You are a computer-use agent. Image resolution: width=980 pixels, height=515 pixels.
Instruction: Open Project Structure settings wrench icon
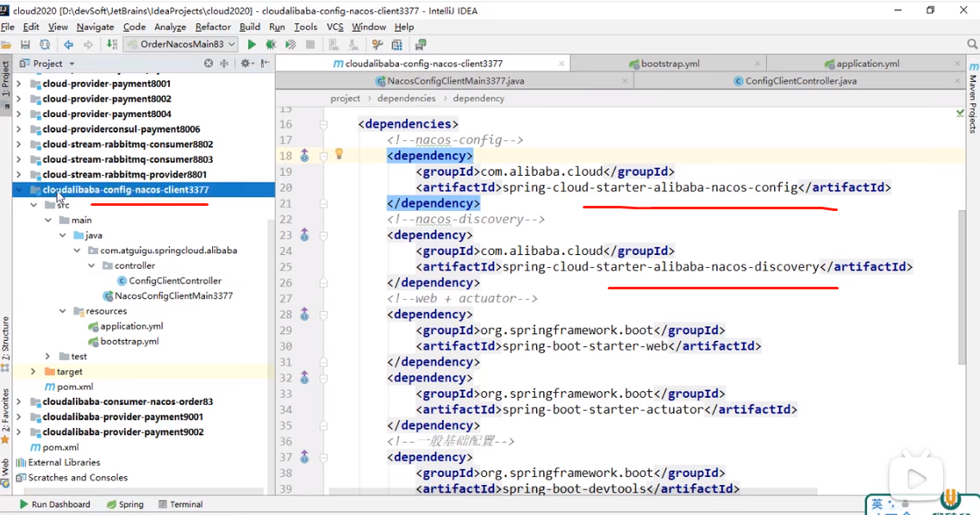377,45
